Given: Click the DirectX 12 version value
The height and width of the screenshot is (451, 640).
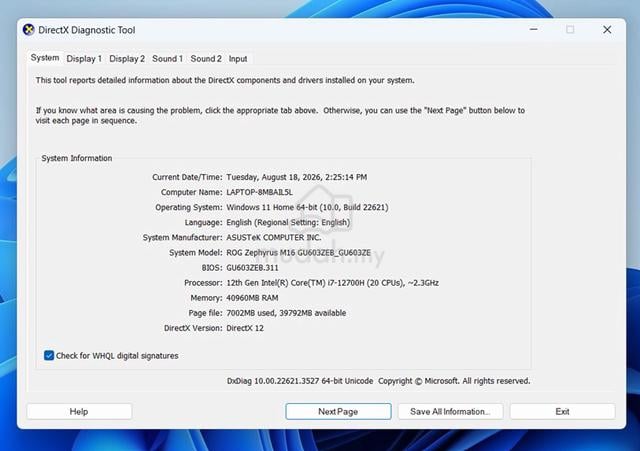Looking at the screenshot, I should click(245, 328).
